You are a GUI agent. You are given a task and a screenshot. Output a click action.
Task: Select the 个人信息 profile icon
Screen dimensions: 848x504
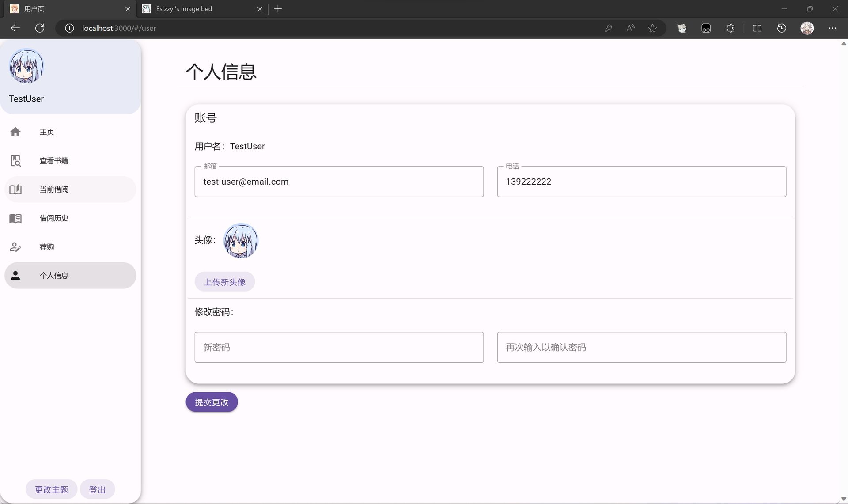[15, 275]
